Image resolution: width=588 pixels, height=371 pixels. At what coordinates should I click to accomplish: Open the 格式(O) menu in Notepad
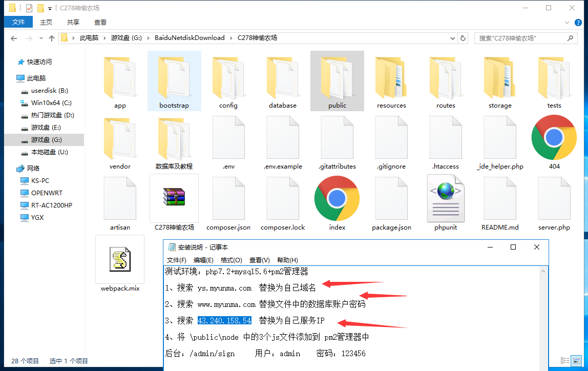(231, 260)
